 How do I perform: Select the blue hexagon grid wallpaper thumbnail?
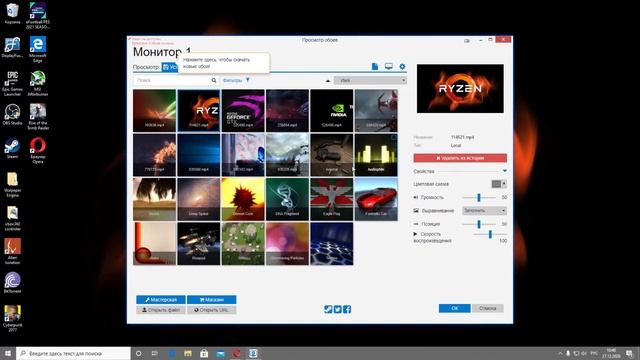331,244
